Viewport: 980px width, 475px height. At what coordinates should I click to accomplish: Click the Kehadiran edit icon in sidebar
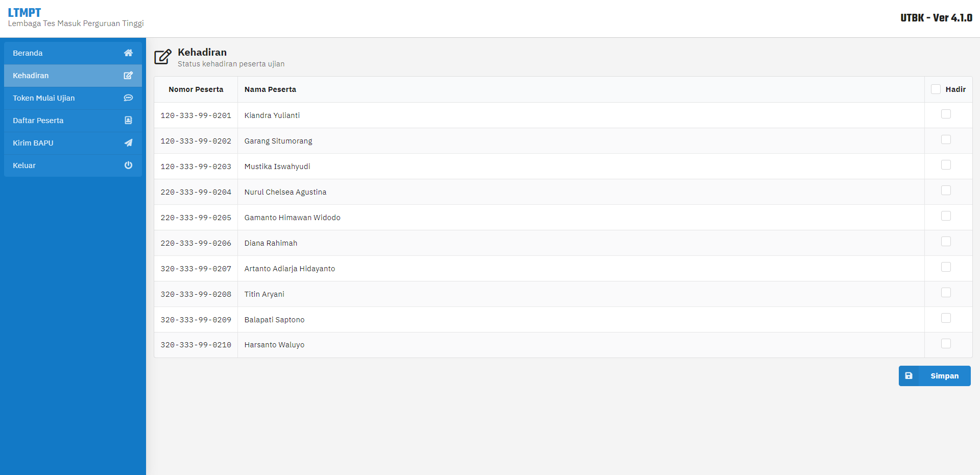point(128,76)
